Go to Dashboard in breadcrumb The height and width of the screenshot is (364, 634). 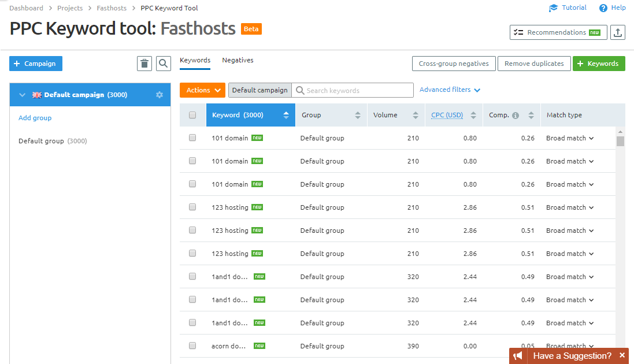(26, 8)
